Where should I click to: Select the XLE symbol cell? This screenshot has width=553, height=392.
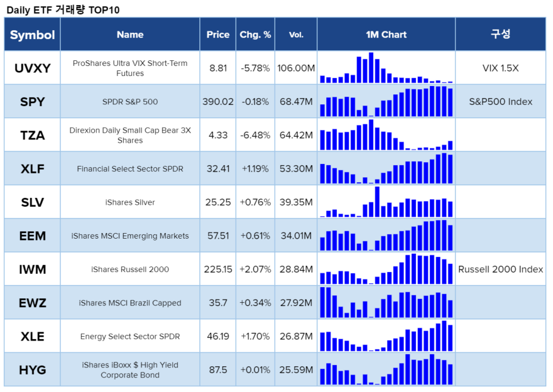32,336
